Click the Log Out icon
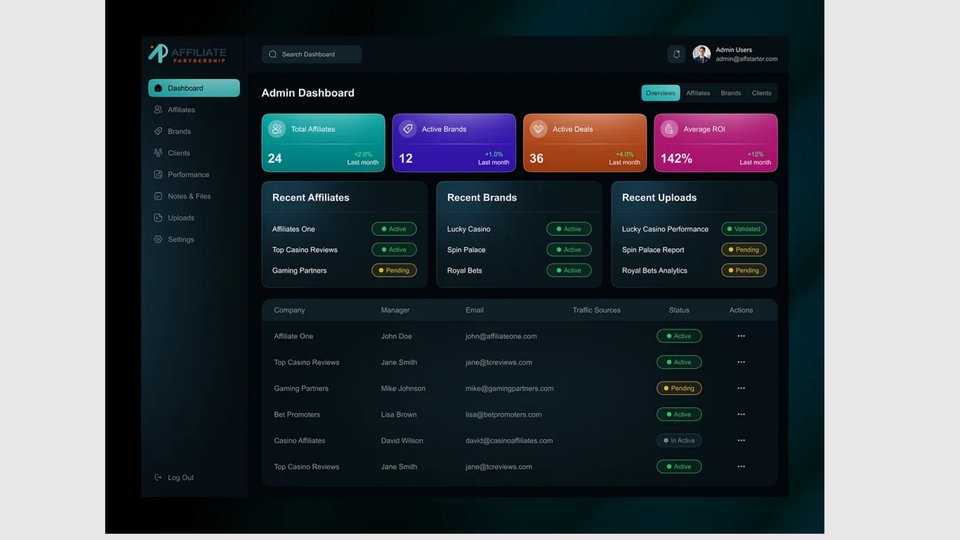This screenshot has width=960, height=540. (x=158, y=478)
